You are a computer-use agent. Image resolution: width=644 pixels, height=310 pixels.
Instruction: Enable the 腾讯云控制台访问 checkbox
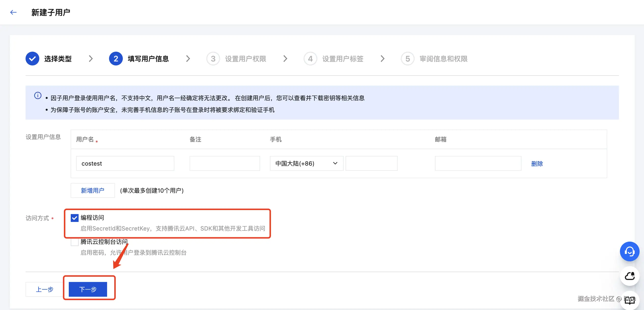click(x=74, y=242)
